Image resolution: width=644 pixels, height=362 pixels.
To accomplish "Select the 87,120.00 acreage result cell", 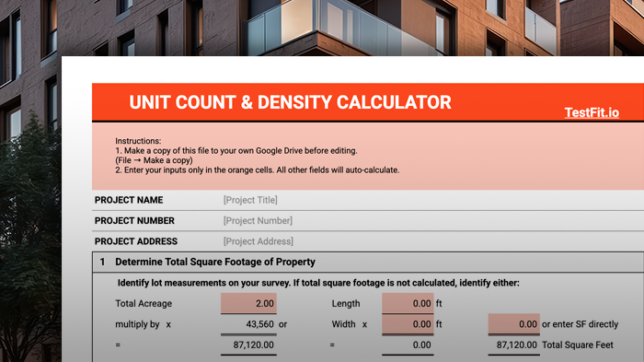I will point(253,344).
